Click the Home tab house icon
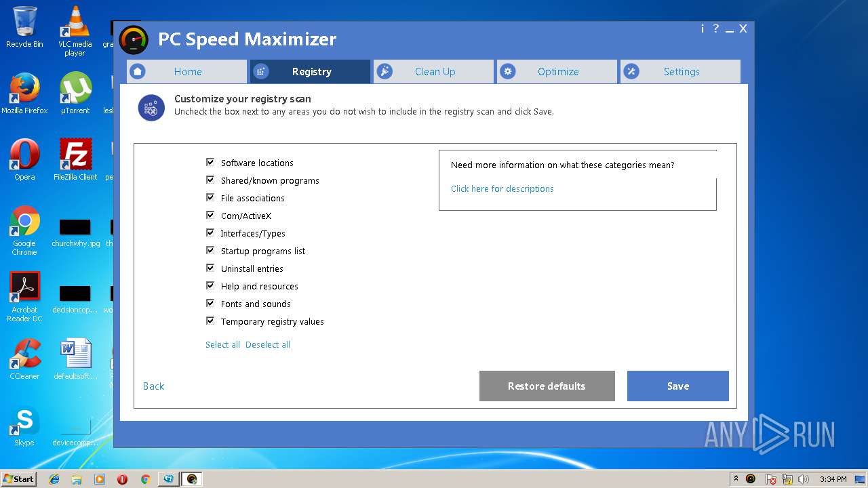The image size is (868, 488). pos(138,71)
